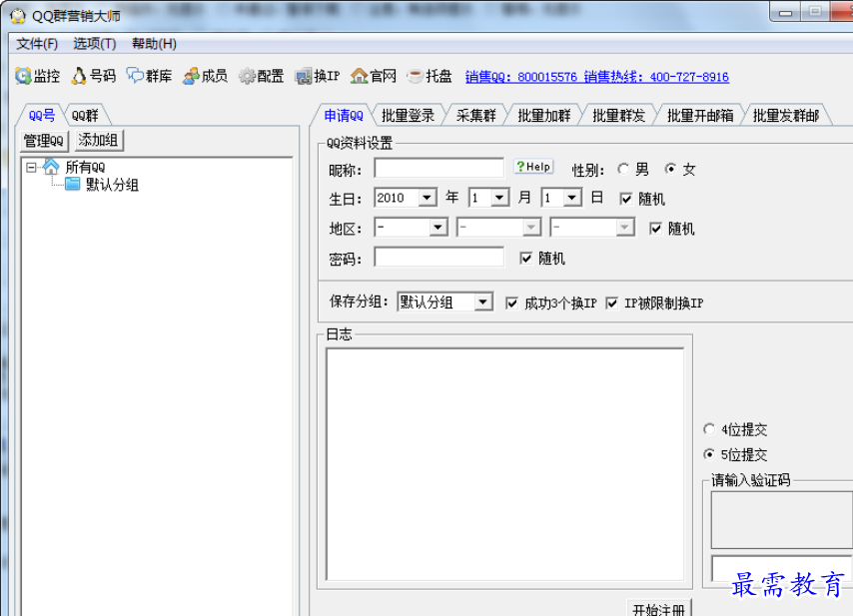Toggle the region 随机 checkbox
The height and width of the screenshot is (616, 853).
pyautogui.click(x=656, y=229)
